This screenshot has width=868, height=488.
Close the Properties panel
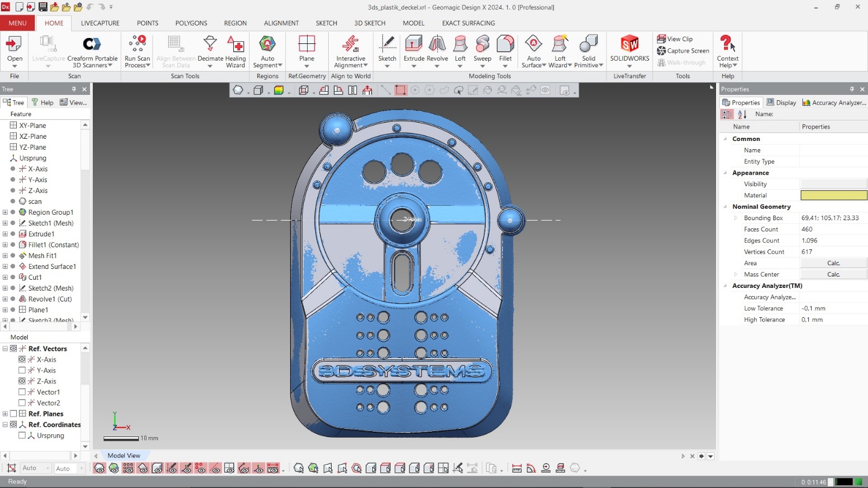(x=862, y=89)
